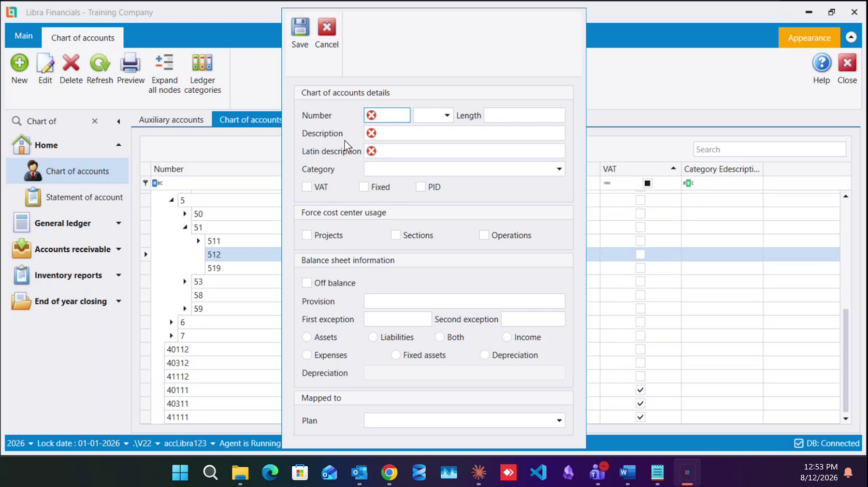Check the Projects cost center box
Viewport: 868px width, 487px height.
pyautogui.click(x=307, y=235)
